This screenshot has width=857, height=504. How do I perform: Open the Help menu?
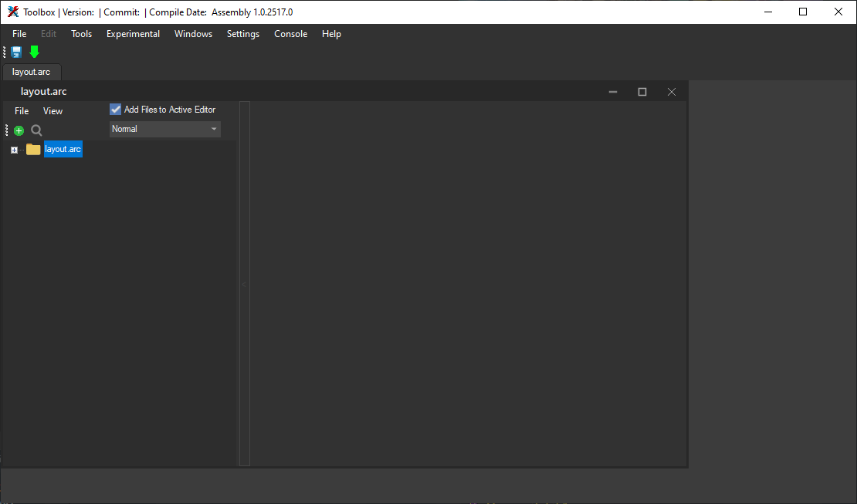click(x=331, y=34)
